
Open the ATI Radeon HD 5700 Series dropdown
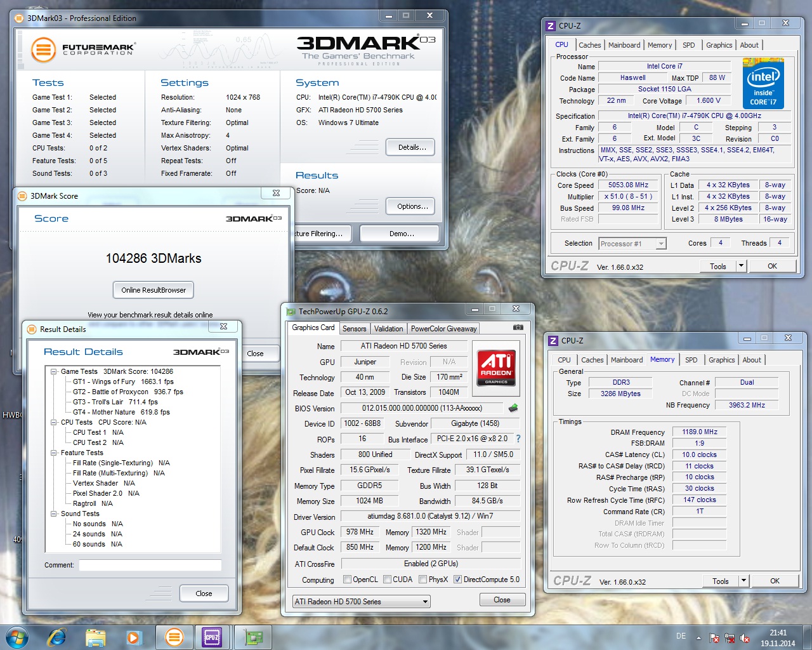click(361, 601)
